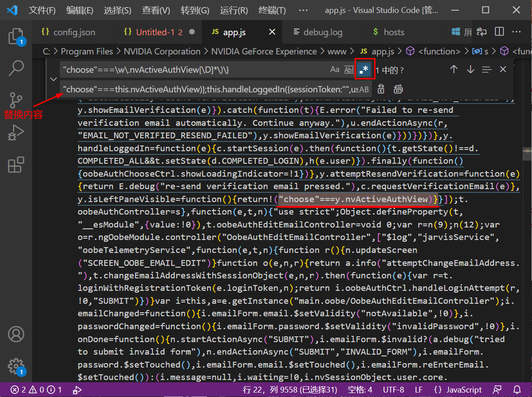532x397 pixels.
Task: Change indentation 空格: 4 setting
Action: coord(360,389)
